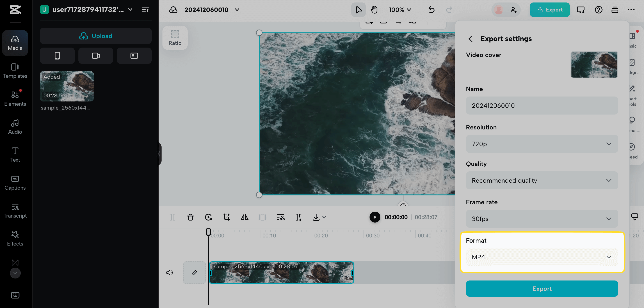Click the mirror flip tool icon

pyautogui.click(x=244, y=217)
